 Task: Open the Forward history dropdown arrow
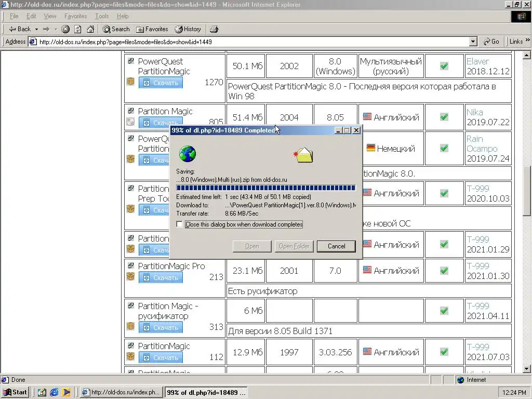(x=56, y=29)
